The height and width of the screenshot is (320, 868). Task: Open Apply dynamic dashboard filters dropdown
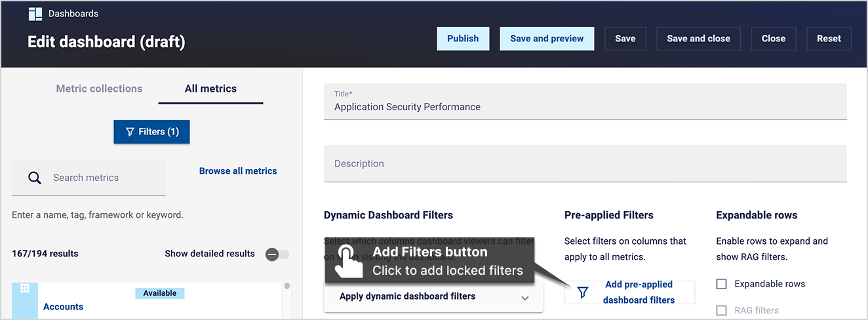click(x=433, y=297)
